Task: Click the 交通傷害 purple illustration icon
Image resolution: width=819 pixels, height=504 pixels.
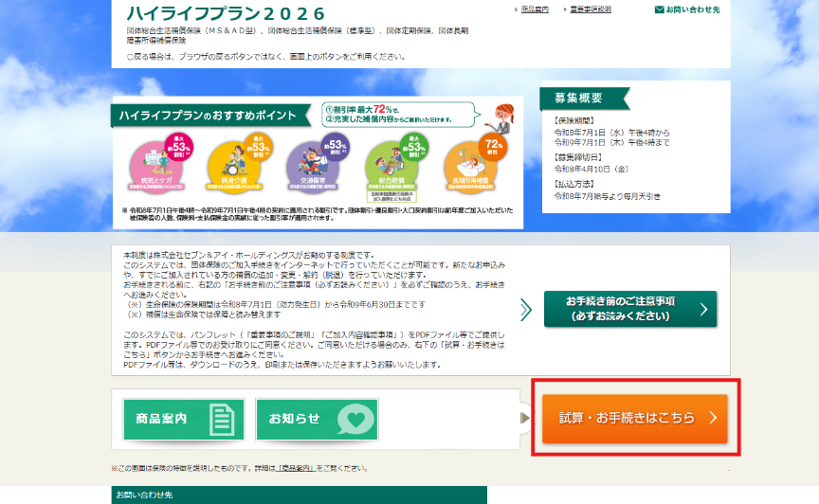Action: [x=306, y=159]
